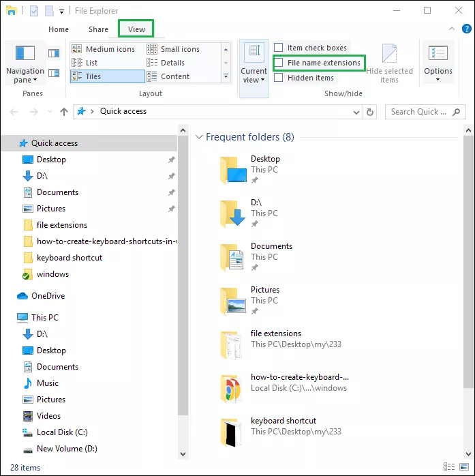Choose List layout option

(x=107, y=63)
